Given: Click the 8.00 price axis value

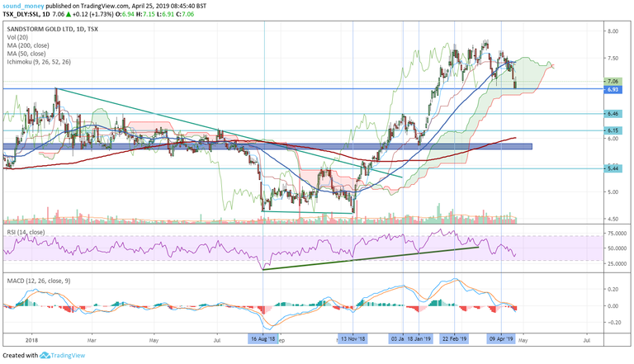Looking at the screenshot, I should click(613, 31).
